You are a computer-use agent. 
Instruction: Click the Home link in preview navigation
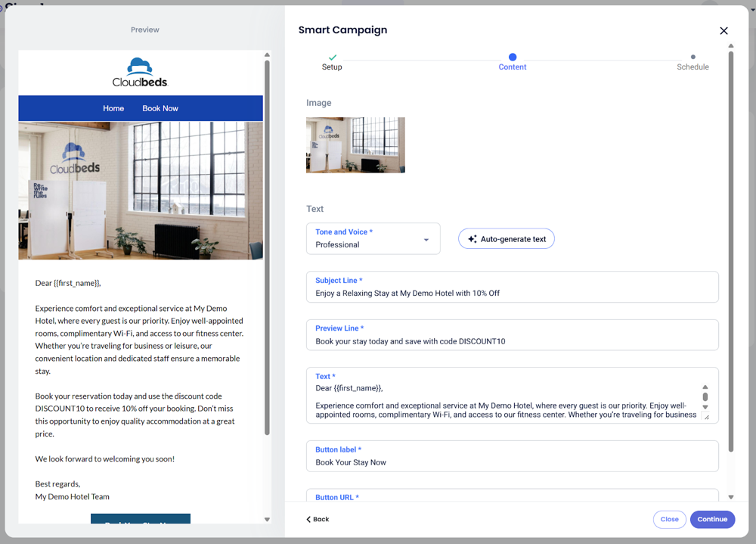click(113, 108)
